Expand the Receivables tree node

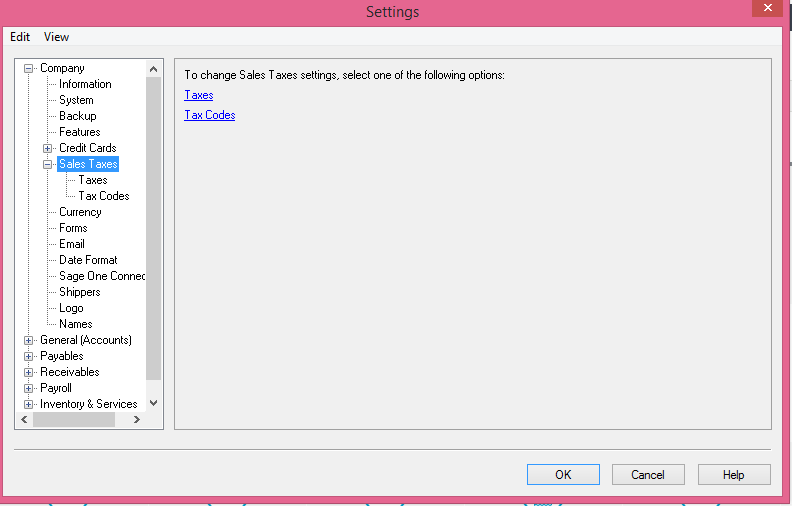28,373
